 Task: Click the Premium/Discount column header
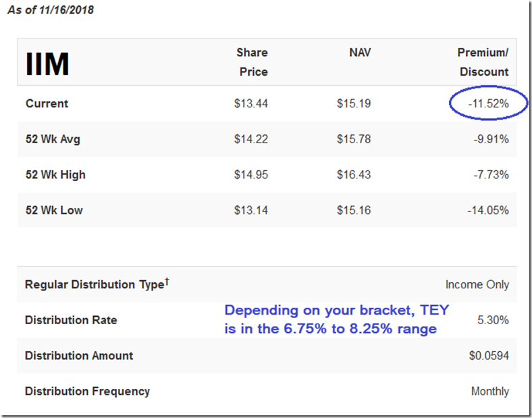[x=483, y=61]
